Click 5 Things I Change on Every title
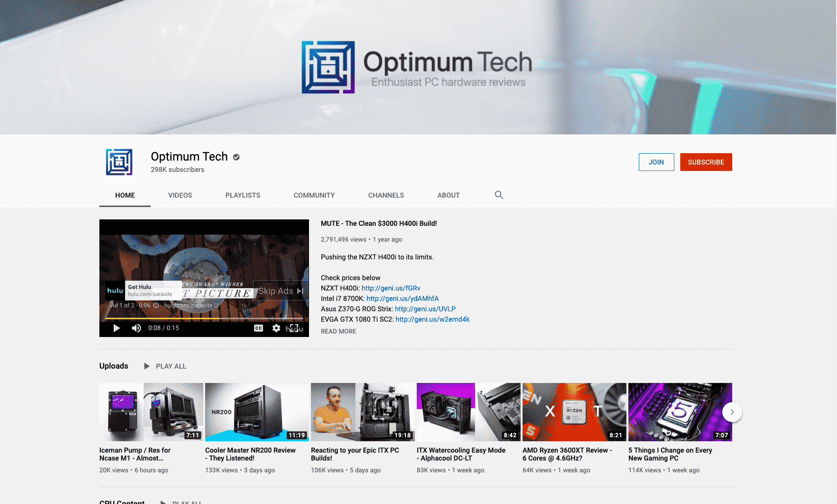Viewport: 837px width, 504px height. [x=670, y=454]
